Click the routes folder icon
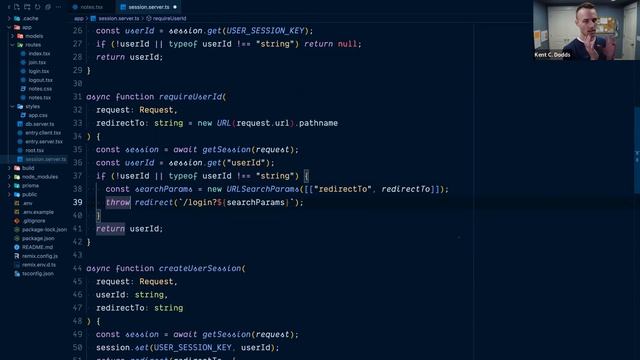Screen dimensions: 640x360 pyautogui.click(x=20, y=45)
